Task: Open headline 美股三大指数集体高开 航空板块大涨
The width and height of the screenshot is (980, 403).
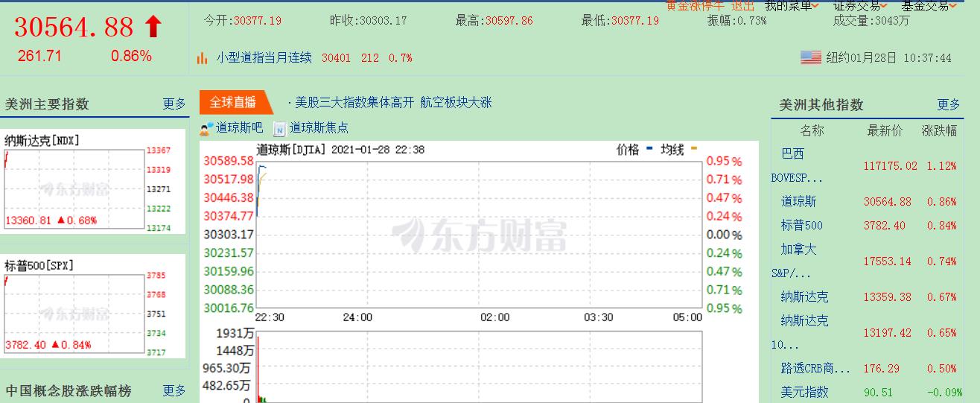Action: coord(393,103)
